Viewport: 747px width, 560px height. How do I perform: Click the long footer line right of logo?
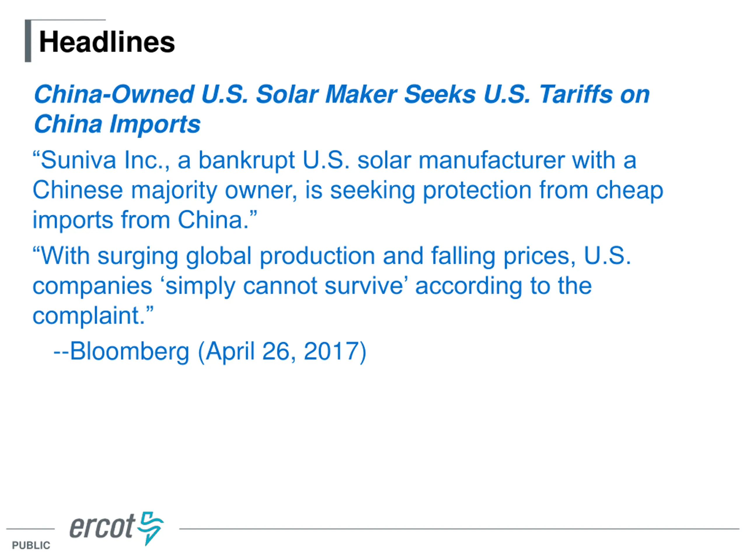459,529
